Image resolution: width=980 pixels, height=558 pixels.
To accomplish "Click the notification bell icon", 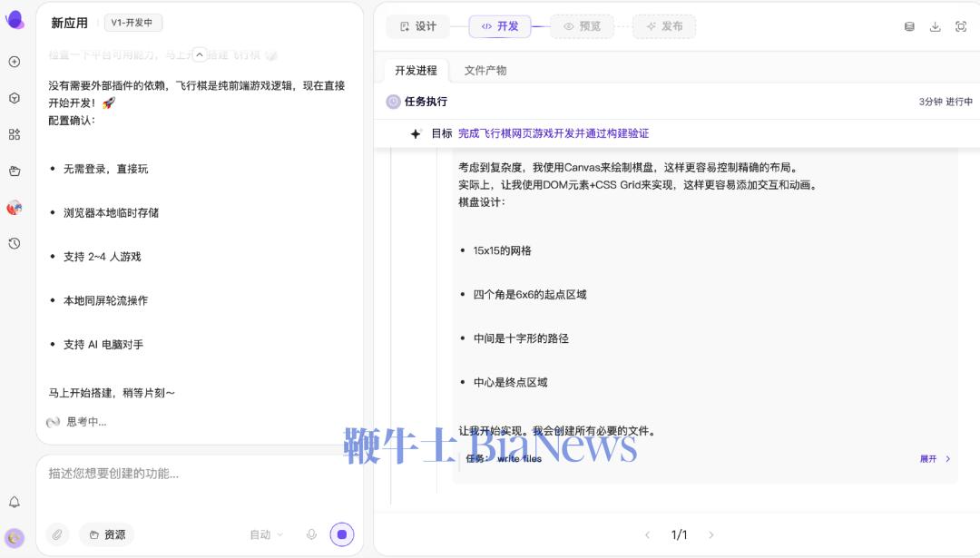I will click(x=15, y=502).
